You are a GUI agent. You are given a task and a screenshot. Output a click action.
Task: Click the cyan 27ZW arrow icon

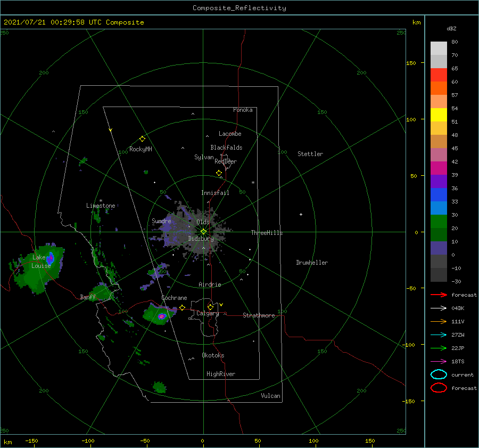439,335
